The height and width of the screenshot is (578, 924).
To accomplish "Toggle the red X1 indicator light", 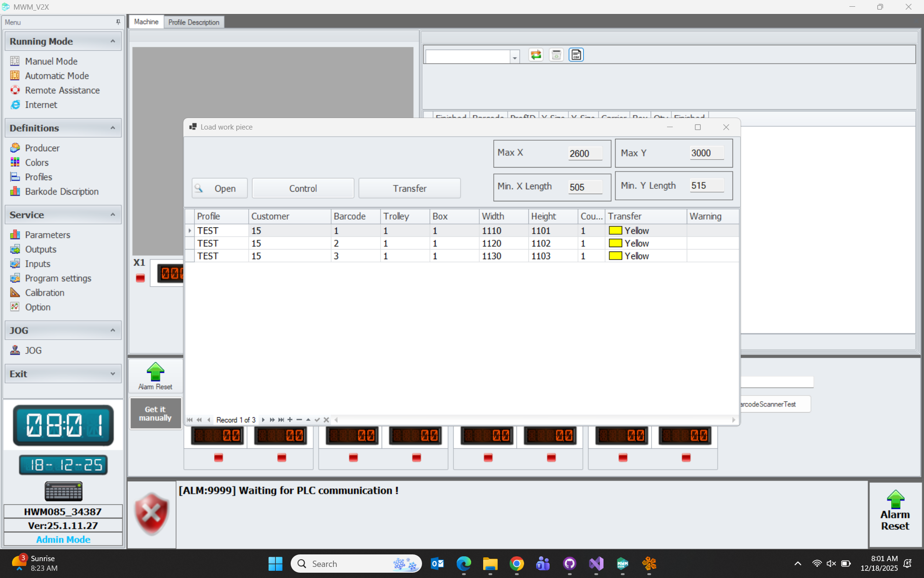I will point(140,278).
